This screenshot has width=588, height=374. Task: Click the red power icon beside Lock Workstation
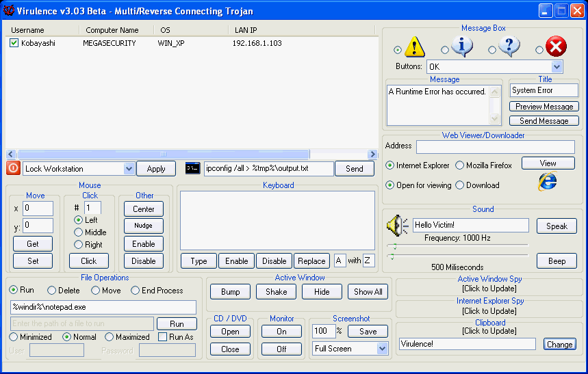tap(13, 168)
